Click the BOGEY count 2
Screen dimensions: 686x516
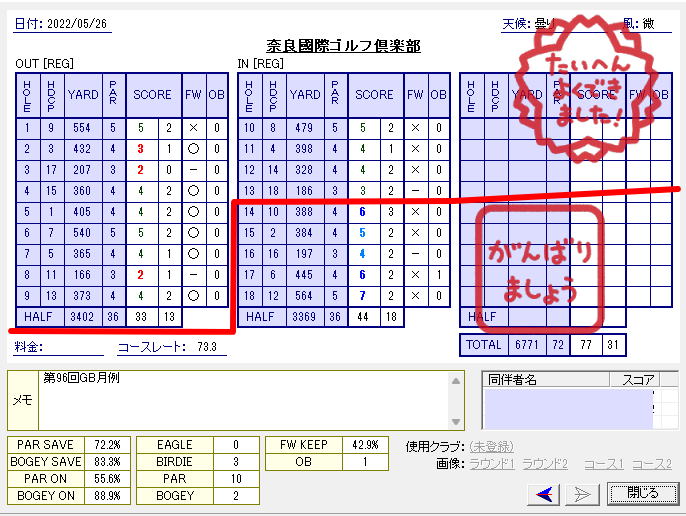(236, 496)
